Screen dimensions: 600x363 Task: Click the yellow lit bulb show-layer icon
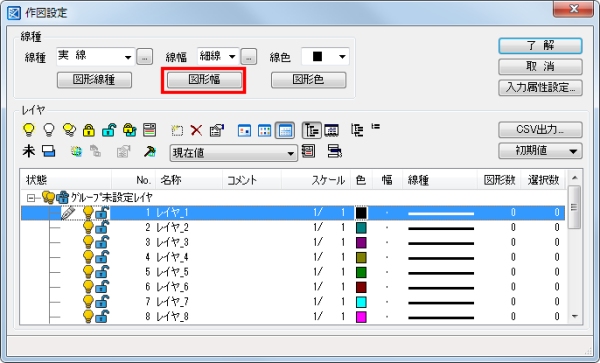(x=29, y=130)
